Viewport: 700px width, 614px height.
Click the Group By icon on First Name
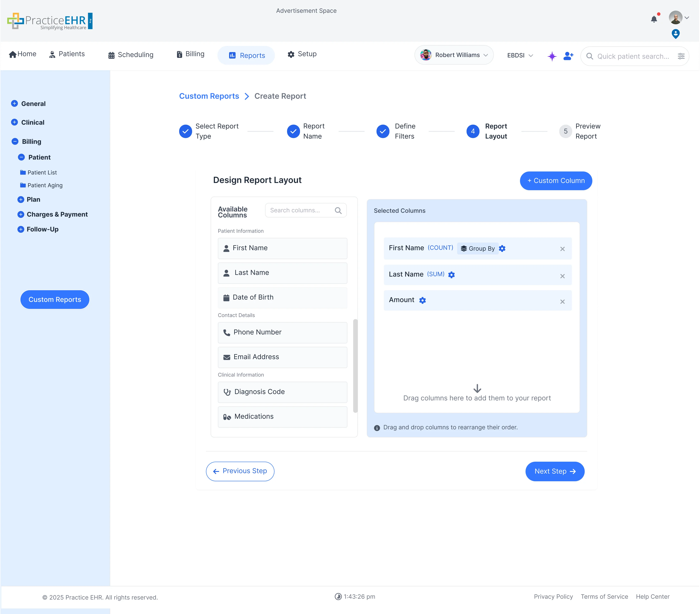coord(464,248)
